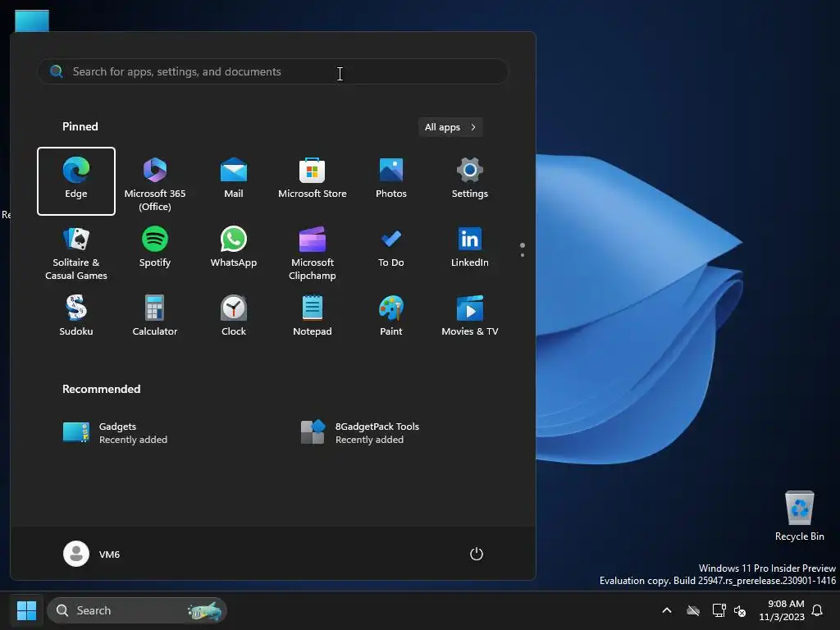Open the Mail app
Image resolution: width=840 pixels, height=630 pixels.
pyautogui.click(x=234, y=181)
